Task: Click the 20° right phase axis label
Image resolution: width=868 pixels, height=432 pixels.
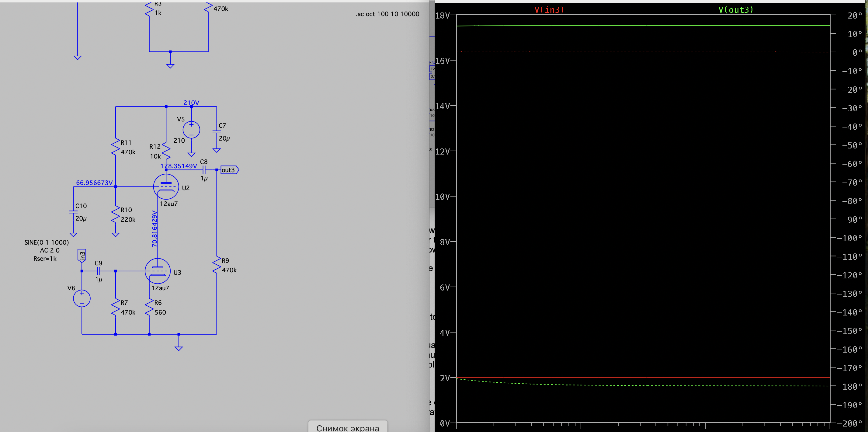Action: click(854, 16)
